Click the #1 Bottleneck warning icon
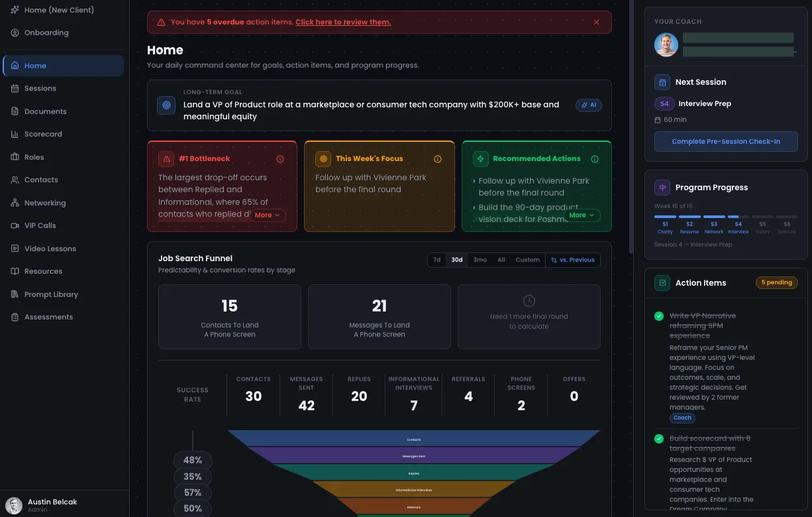 pos(166,159)
